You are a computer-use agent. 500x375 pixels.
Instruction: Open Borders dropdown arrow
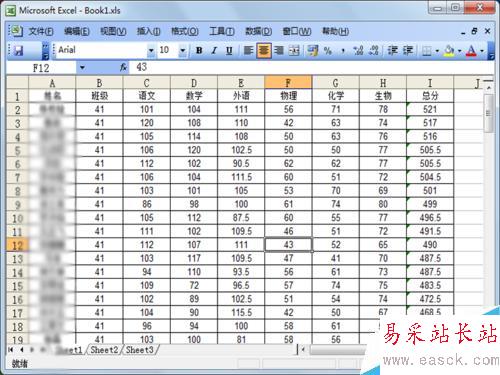pyautogui.click(x=437, y=51)
